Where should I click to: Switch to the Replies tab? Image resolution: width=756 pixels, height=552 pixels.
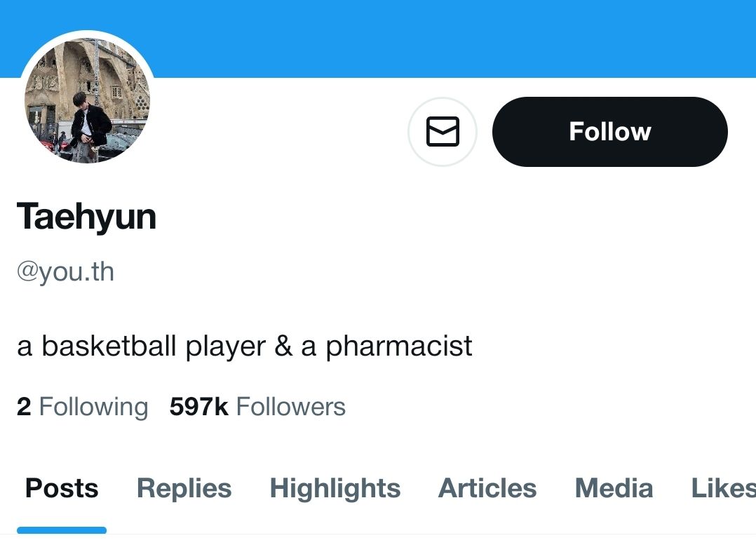[184, 488]
